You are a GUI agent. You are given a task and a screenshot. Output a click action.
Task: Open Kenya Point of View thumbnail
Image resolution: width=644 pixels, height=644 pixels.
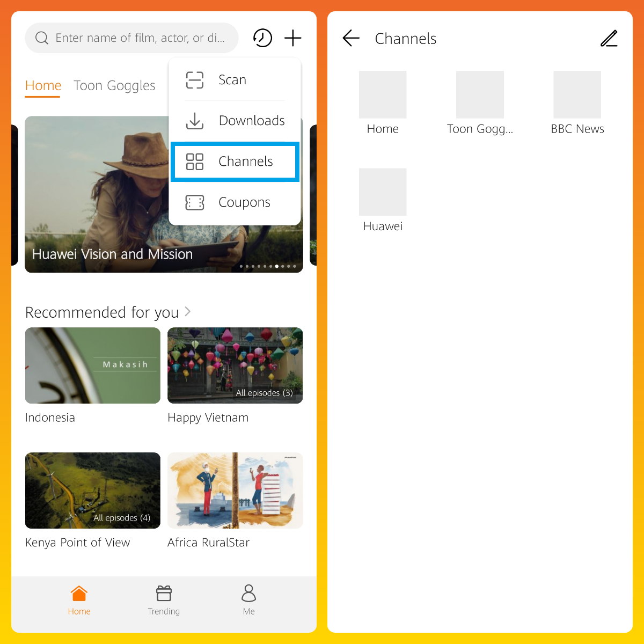[93, 491]
